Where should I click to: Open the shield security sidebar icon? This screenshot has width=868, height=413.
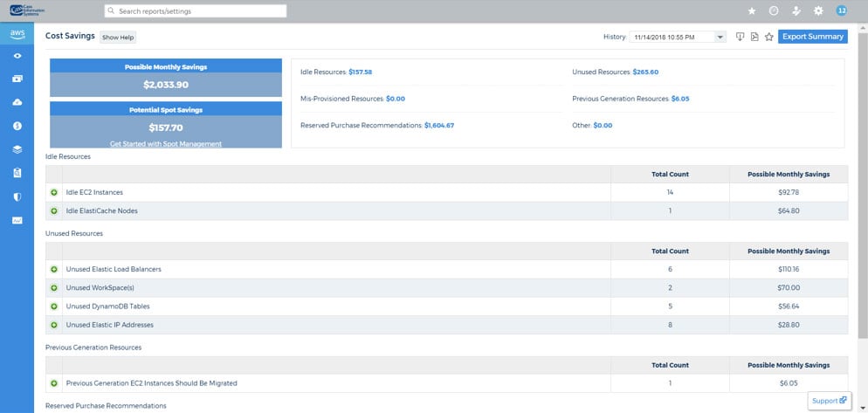coord(17,196)
